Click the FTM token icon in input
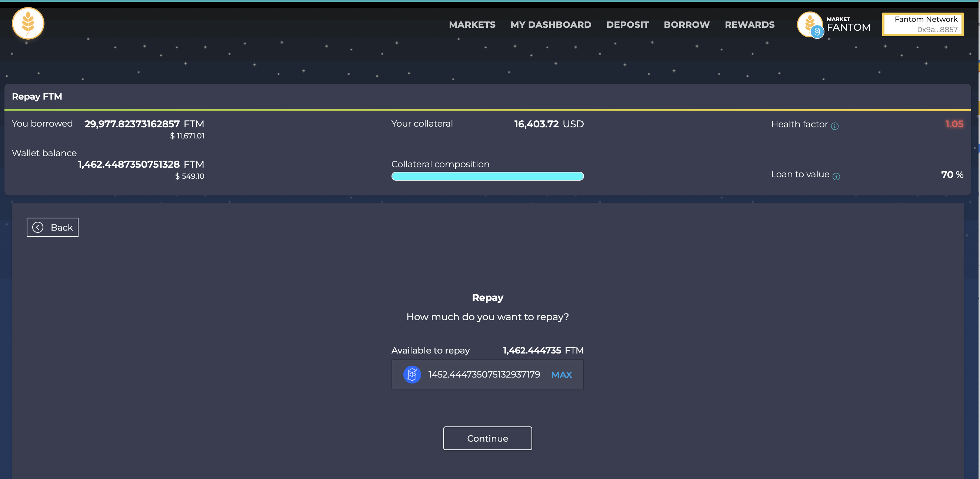This screenshot has height=479, width=980. 411,375
